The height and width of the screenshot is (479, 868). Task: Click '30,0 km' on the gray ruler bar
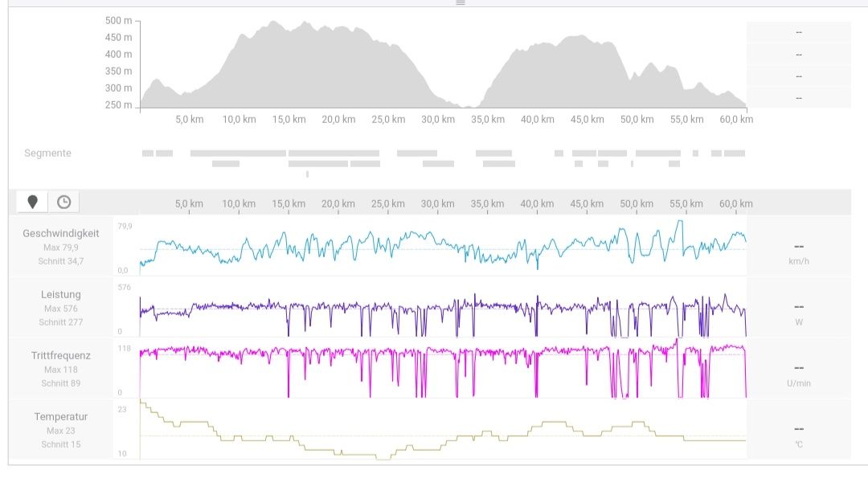[437, 204]
